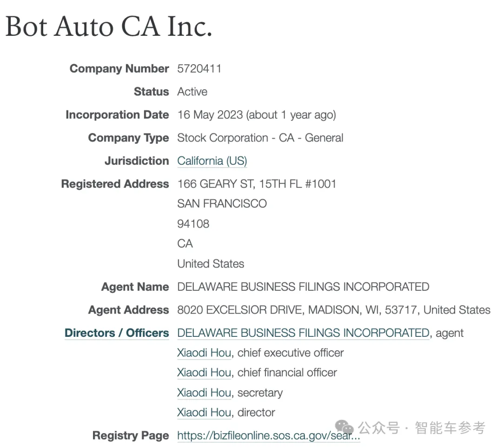This screenshot has width=502, height=448.
Task: Click the Active status value
Action: 192,92
